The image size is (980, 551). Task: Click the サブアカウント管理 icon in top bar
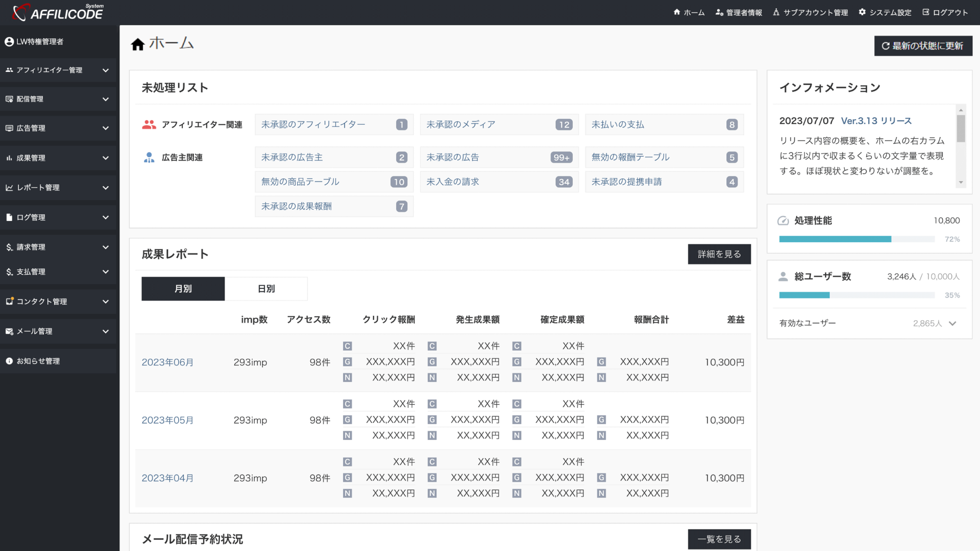(x=776, y=12)
